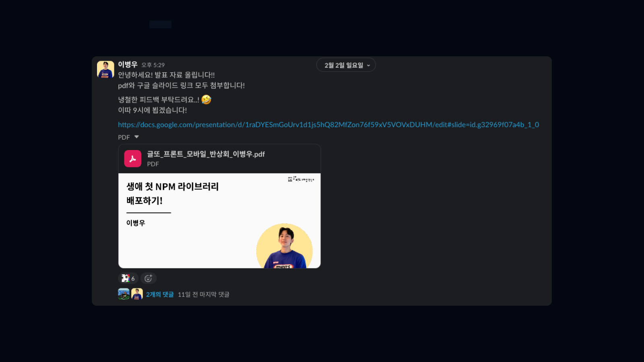The image size is (644, 362).
Task: Click the 이병우 sender name
Action: [128, 64]
